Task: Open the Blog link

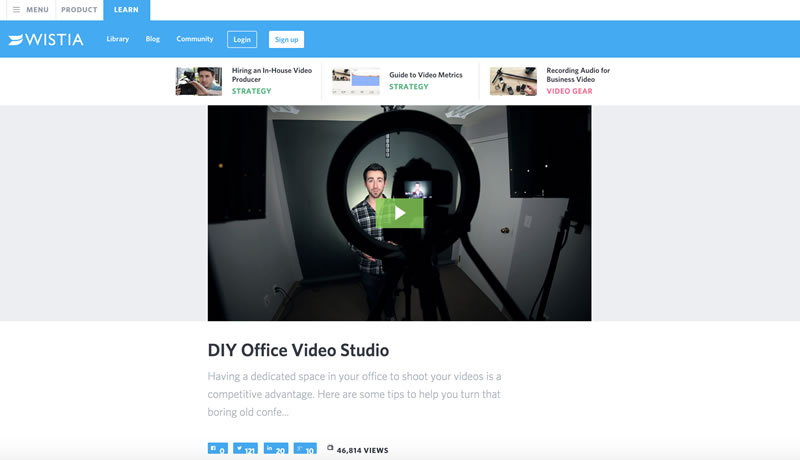Action: [153, 39]
